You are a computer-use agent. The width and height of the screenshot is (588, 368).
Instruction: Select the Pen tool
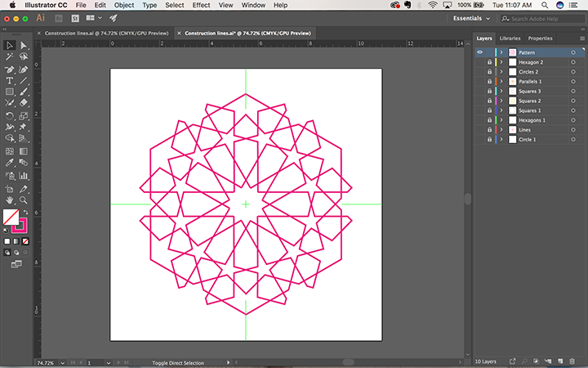(9, 70)
